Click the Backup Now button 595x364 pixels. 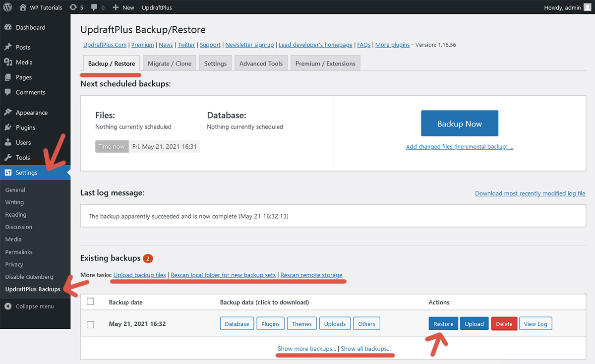(x=460, y=123)
